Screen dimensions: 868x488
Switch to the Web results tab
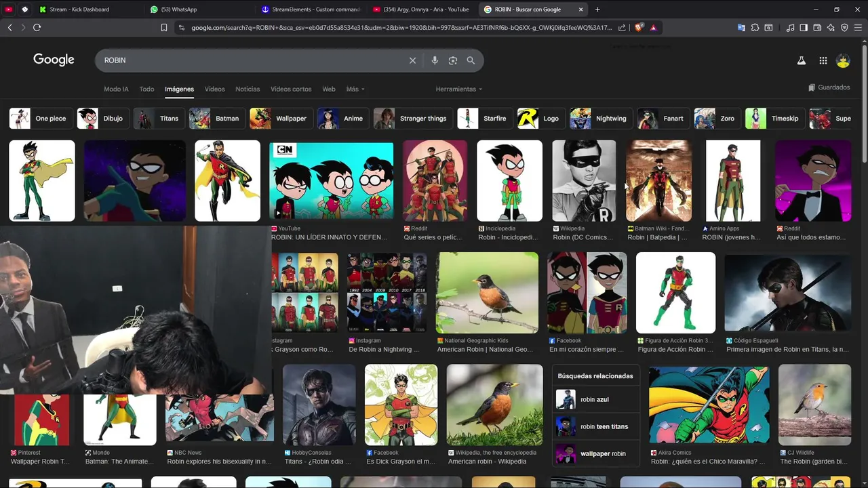coord(329,89)
